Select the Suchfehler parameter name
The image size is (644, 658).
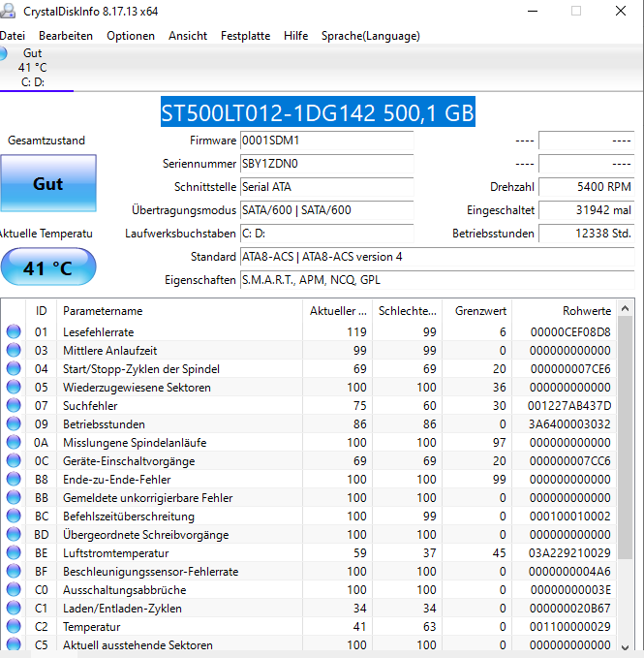tap(90, 406)
